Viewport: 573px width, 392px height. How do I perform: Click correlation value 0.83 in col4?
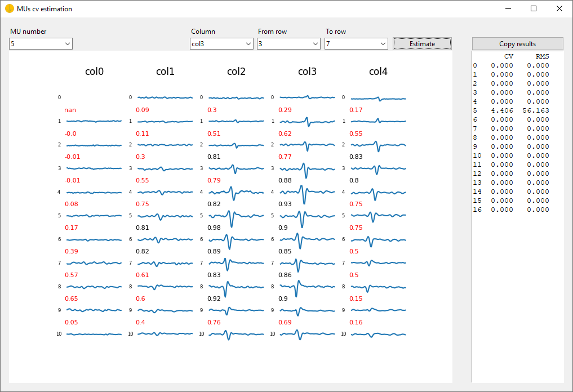[x=356, y=157]
